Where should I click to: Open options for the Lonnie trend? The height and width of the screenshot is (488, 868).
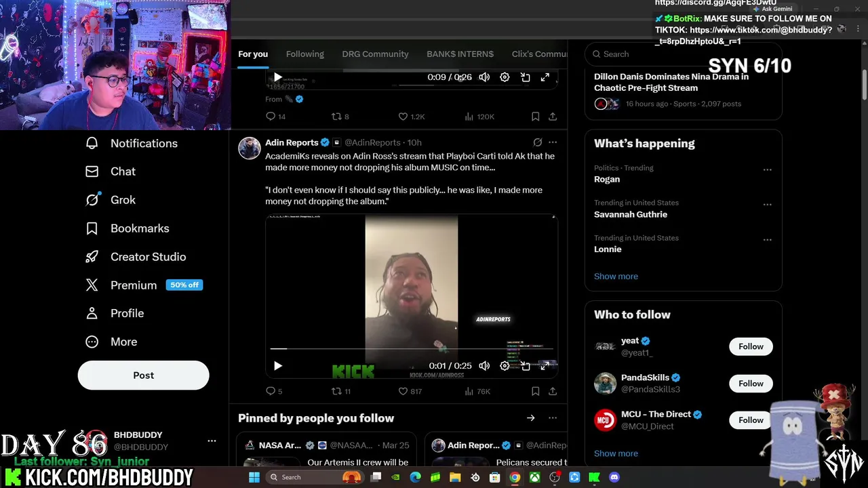[x=767, y=239]
